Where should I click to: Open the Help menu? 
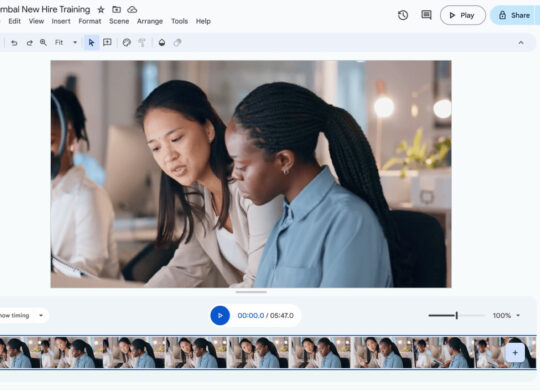(203, 21)
